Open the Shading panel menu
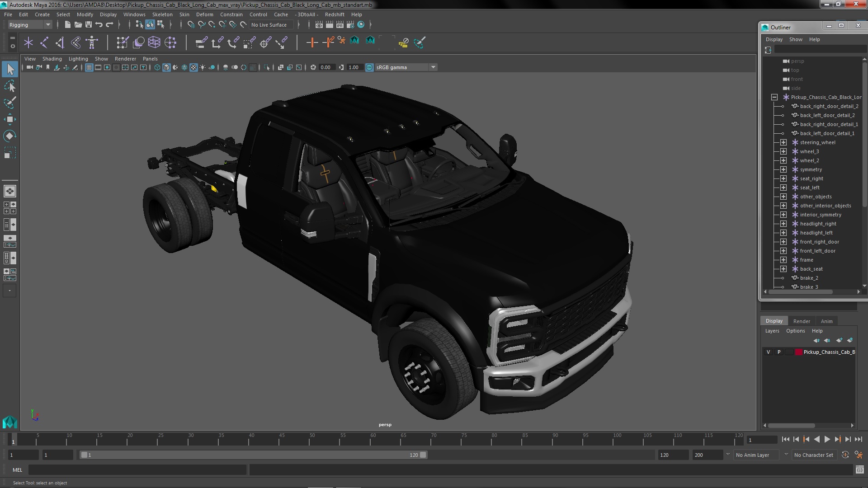 52,59
